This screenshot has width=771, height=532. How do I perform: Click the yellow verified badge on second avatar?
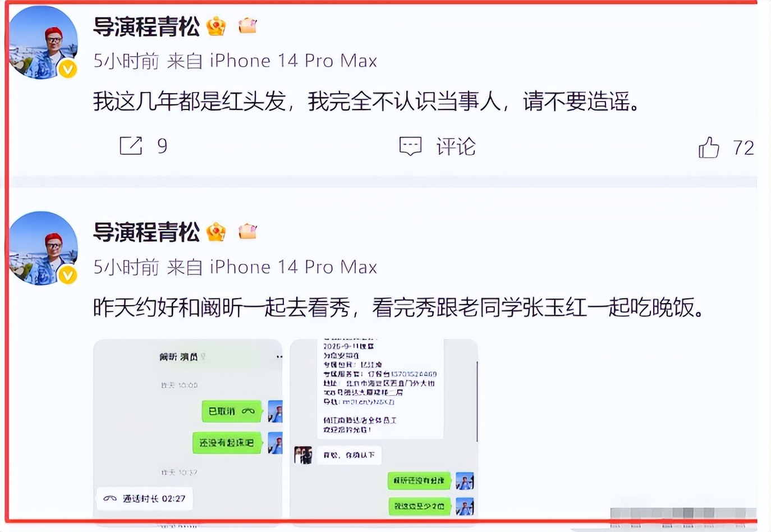coord(68,275)
